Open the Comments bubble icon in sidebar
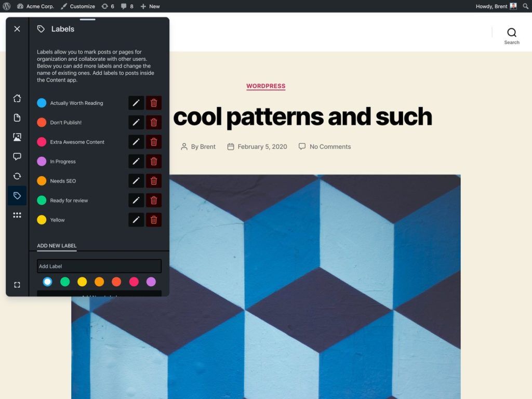The width and height of the screenshot is (532, 399). pyautogui.click(x=17, y=156)
